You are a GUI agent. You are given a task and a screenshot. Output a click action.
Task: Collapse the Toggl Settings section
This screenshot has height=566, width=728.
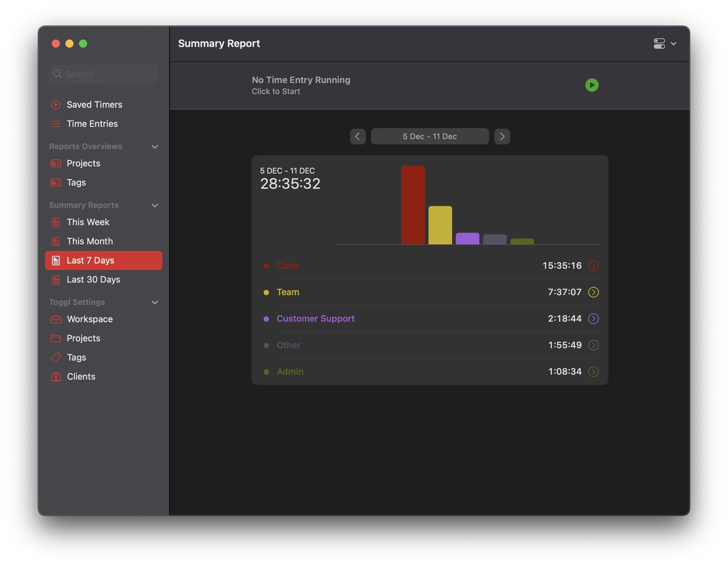155,302
